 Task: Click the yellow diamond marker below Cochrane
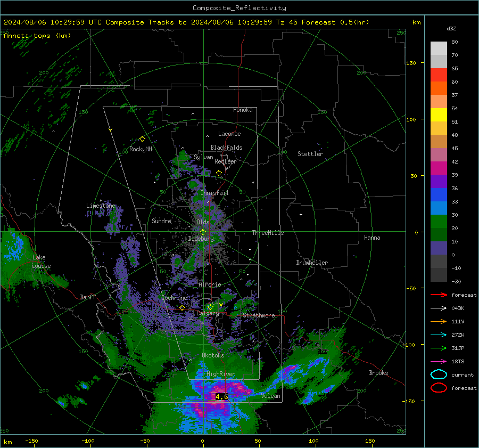pos(183,308)
